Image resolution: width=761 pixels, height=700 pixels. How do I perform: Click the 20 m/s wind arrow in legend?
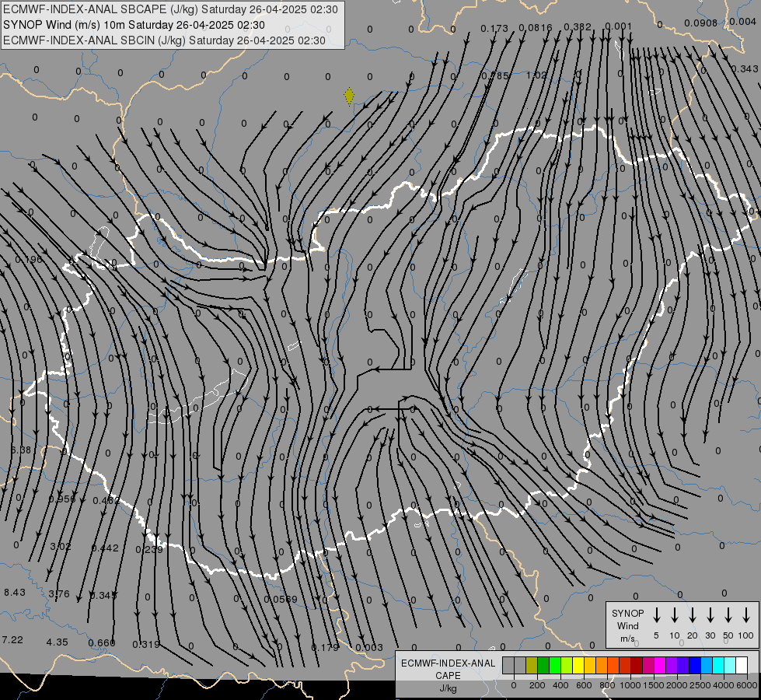(693, 615)
